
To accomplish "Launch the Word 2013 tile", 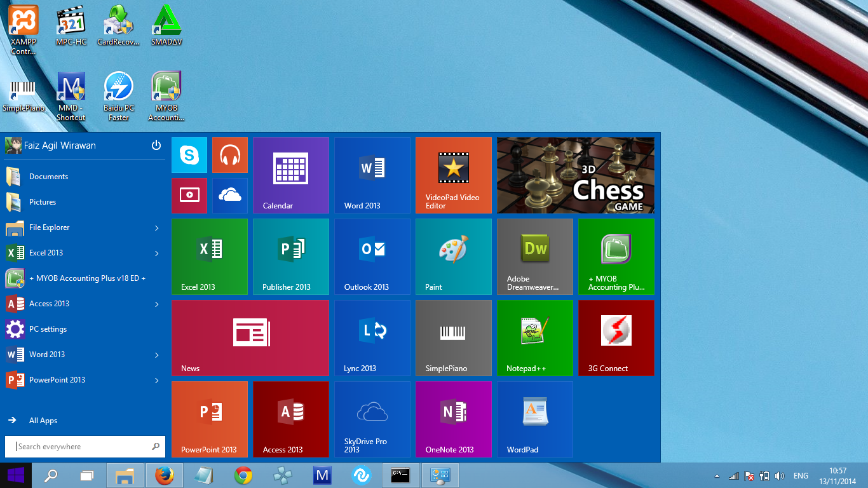I will coord(372,175).
